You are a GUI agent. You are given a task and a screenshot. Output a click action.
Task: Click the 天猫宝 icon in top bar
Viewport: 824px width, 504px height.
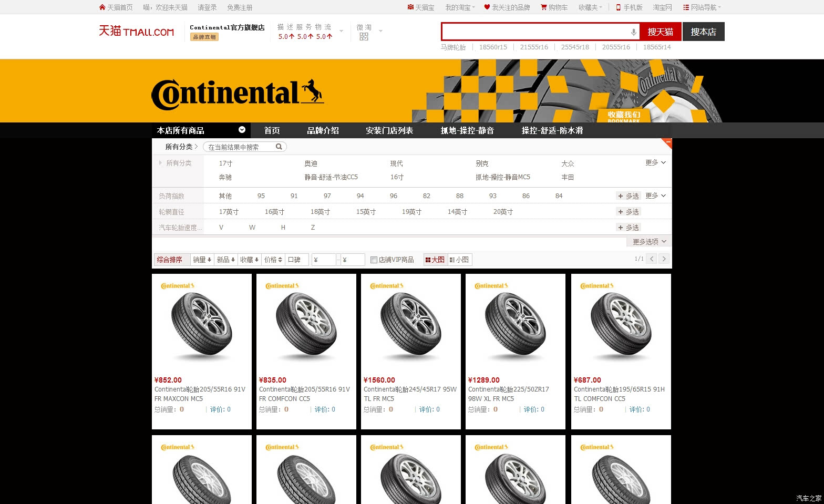tap(410, 7)
